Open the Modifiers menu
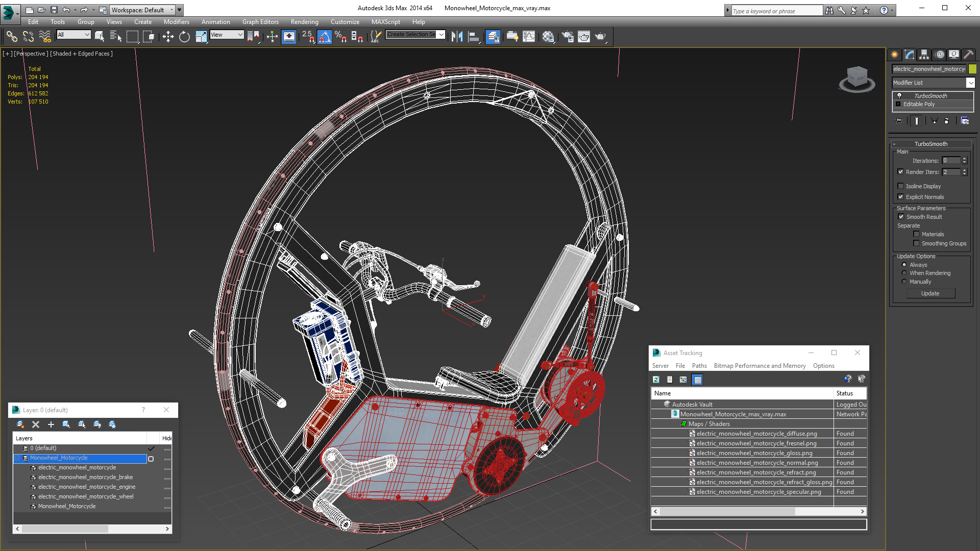980x551 pixels. (176, 22)
